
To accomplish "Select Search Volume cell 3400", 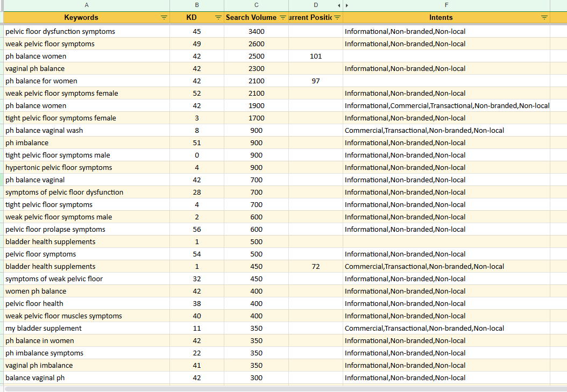I will coord(256,31).
